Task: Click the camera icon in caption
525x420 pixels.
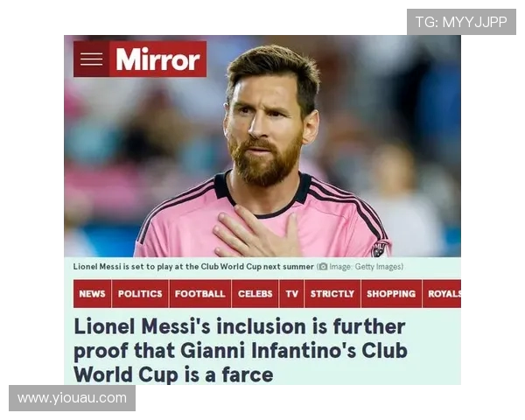Action: click(322, 267)
